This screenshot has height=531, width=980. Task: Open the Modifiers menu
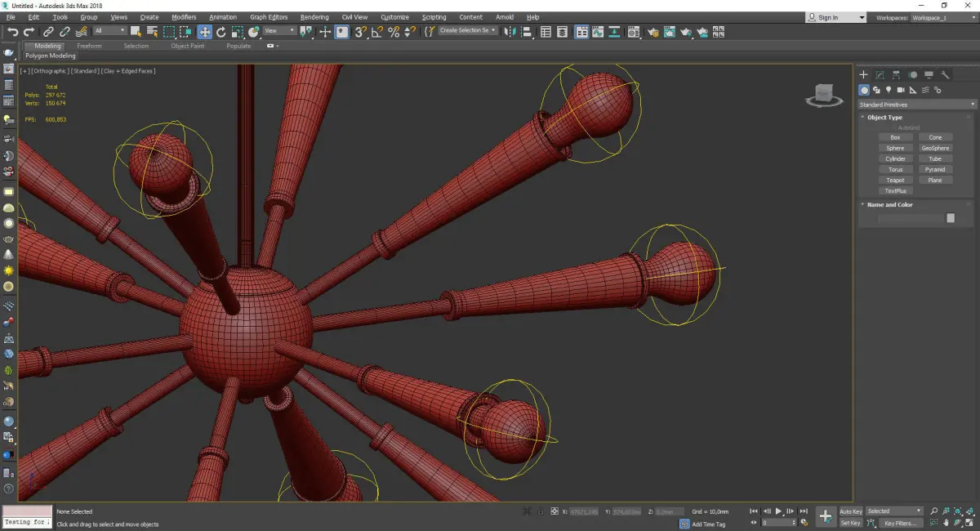tap(184, 17)
